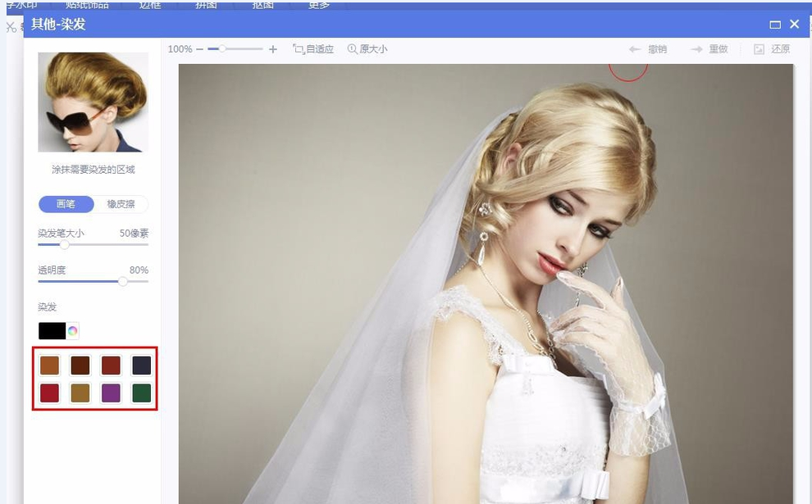Image resolution: width=812 pixels, height=504 pixels.
Task: Click the 涂抹需要染发的区域 hint text
Action: [x=94, y=170]
